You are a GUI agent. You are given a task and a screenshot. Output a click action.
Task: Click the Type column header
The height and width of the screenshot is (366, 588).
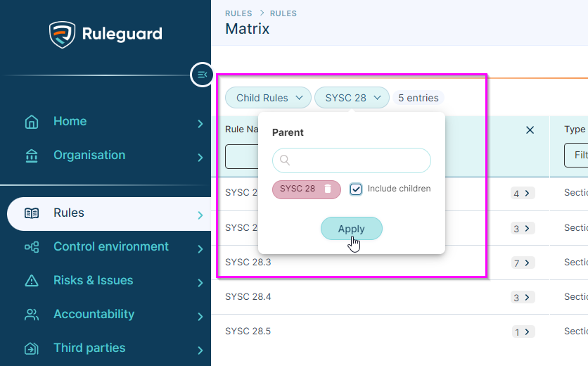pos(575,129)
